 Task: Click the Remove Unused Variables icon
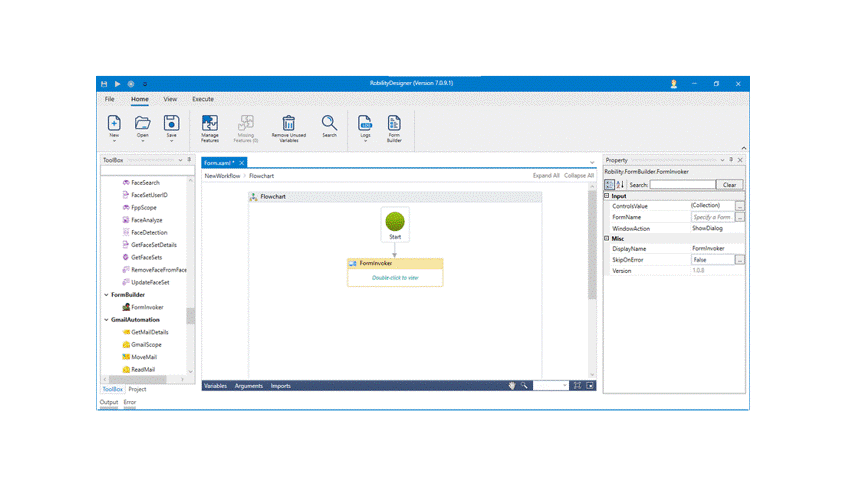point(288,127)
